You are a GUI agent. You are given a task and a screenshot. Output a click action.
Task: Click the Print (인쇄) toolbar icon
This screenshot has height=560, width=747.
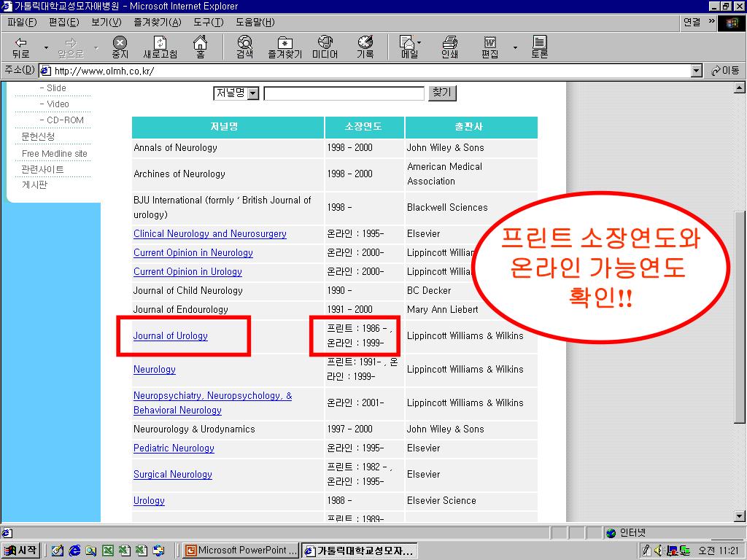pyautogui.click(x=449, y=47)
